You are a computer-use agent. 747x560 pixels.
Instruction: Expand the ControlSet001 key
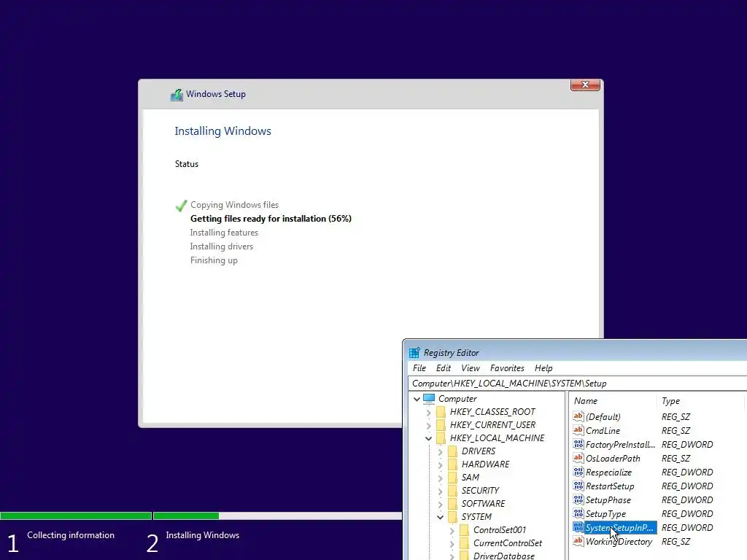(452, 530)
